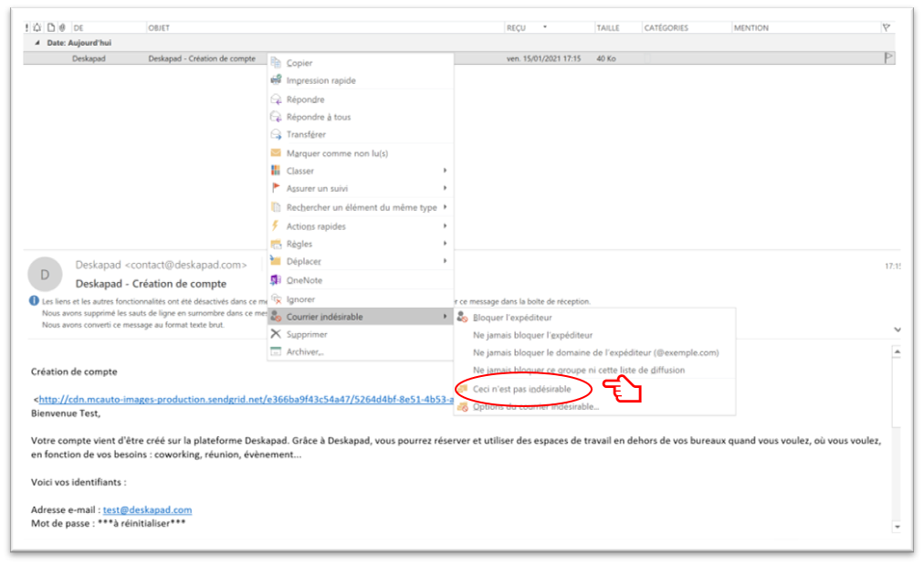Image resolution: width=924 pixels, height=565 pixels.
Task: Sort by the item type page column icon
Action: [x=51, y=27]
